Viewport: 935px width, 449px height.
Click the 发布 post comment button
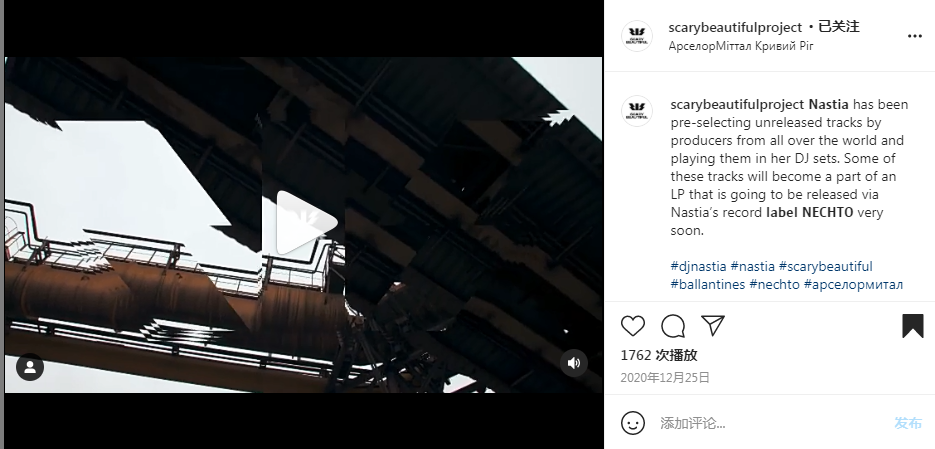pos(908,423)
